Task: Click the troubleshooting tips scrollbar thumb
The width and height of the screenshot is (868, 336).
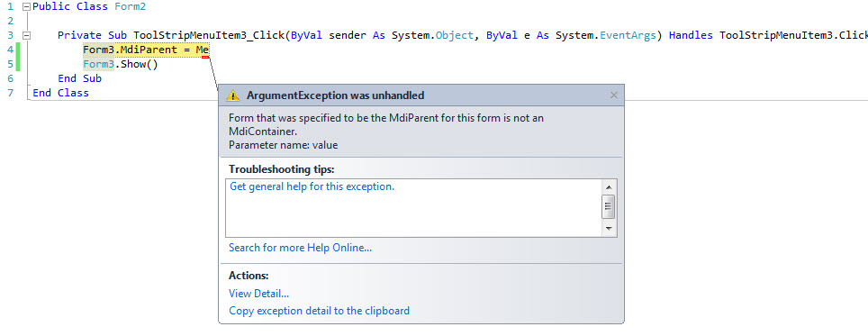Action: click(x=609, y=207)
